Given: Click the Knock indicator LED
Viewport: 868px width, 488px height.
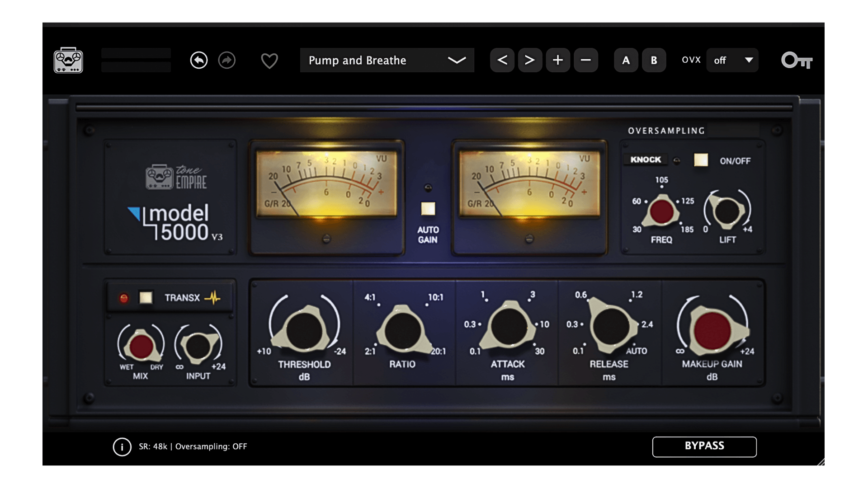Looking at the screenshot, I should pos(677,160).
